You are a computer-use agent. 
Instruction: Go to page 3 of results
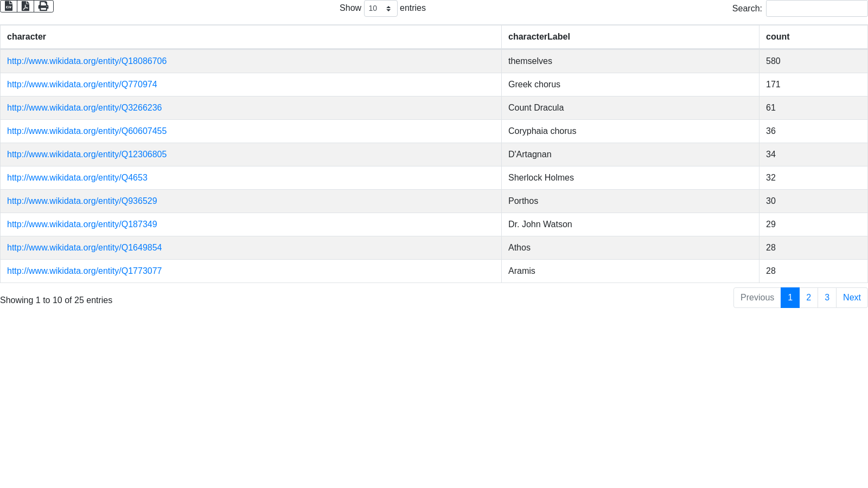point(827,298)
